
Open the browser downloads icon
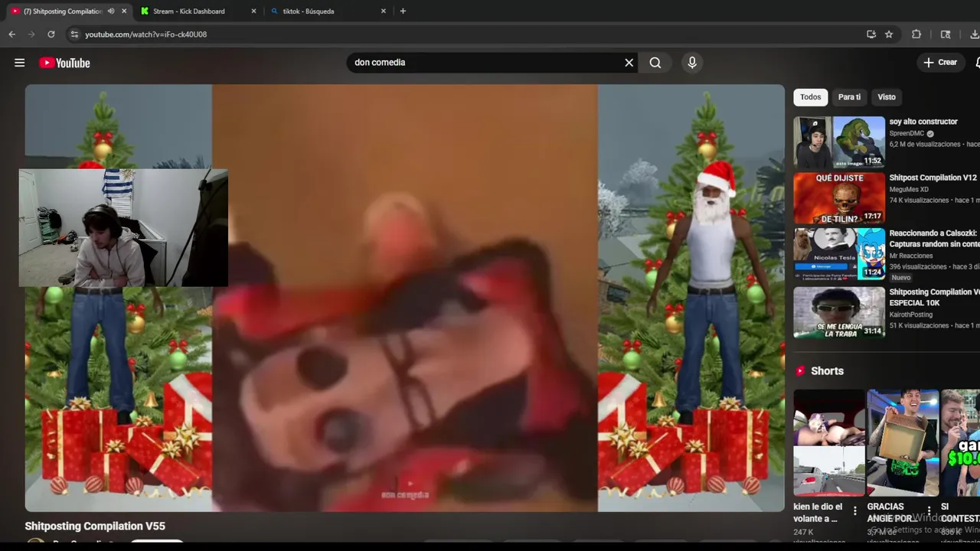(974, 34)
